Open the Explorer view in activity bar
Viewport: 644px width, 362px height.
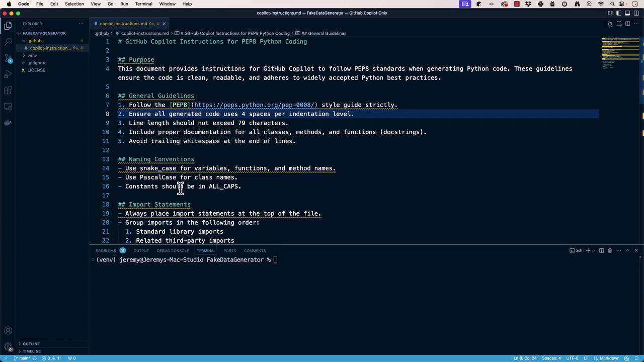coord(8,26)
